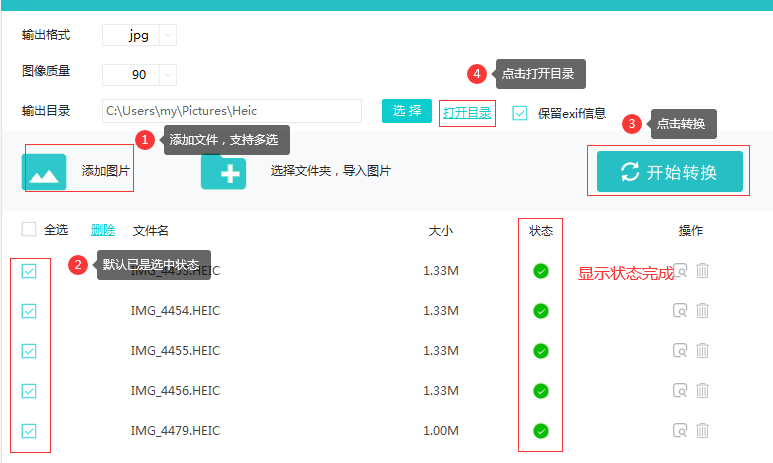
Task: Click the green status check for IMG_4455.HEIC
Action: [541, 351]
